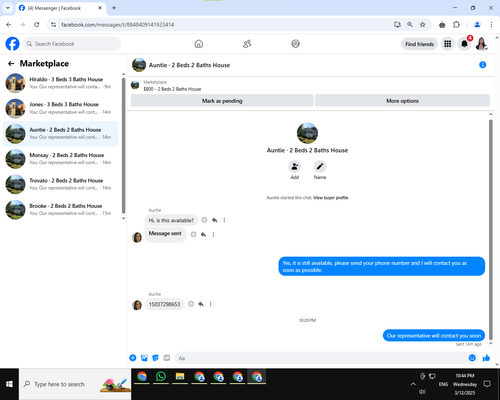The image size is (500, 400).
Task: Open WhatsApp from the taskbar
Action: click(161, 377)
